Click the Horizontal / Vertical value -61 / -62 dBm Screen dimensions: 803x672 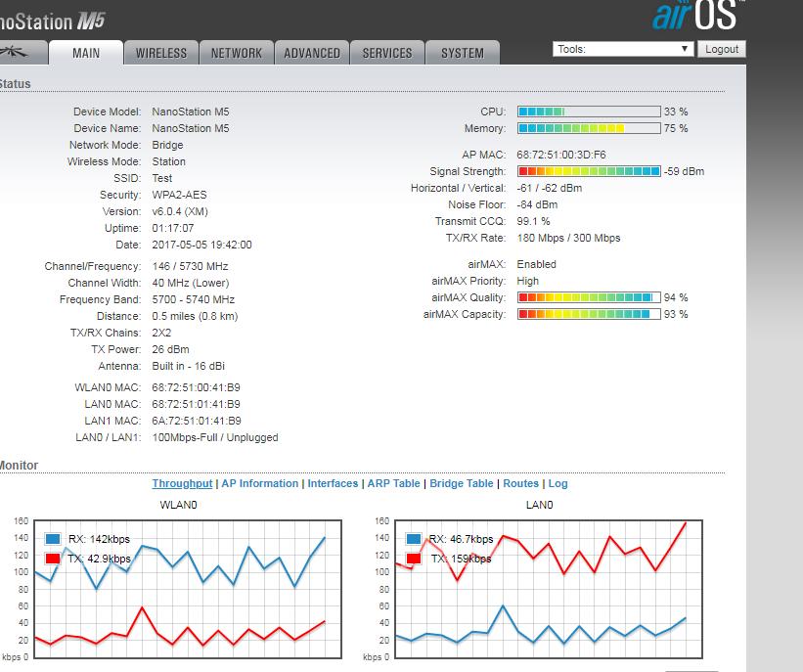click(x=550, y=188)
